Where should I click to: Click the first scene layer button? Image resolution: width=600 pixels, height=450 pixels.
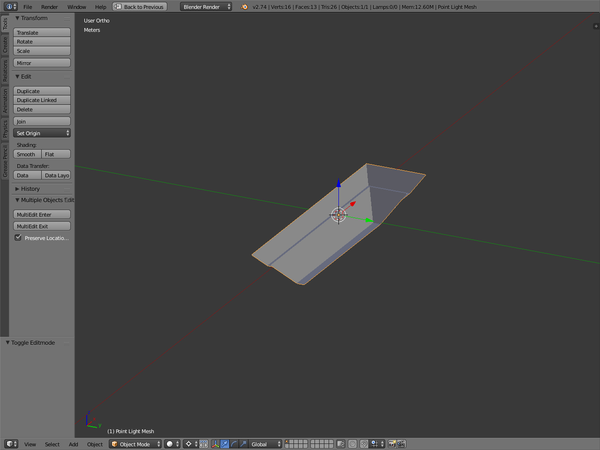tap(287, 441)
